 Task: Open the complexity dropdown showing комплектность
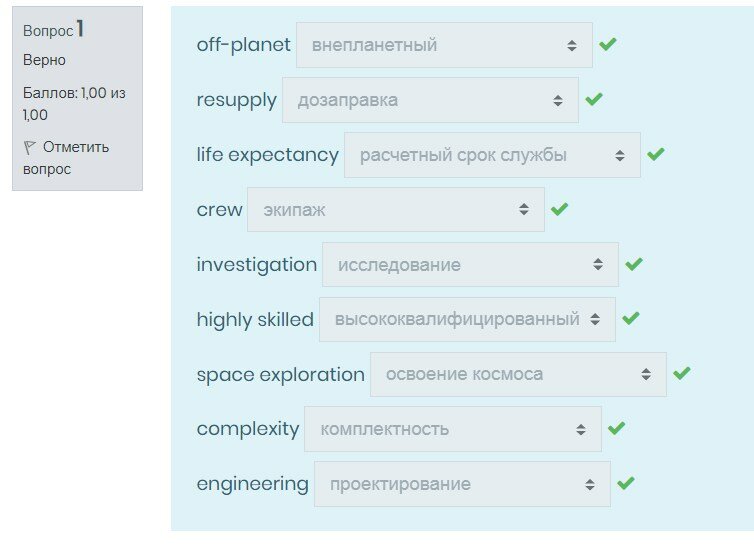(453, 429)
